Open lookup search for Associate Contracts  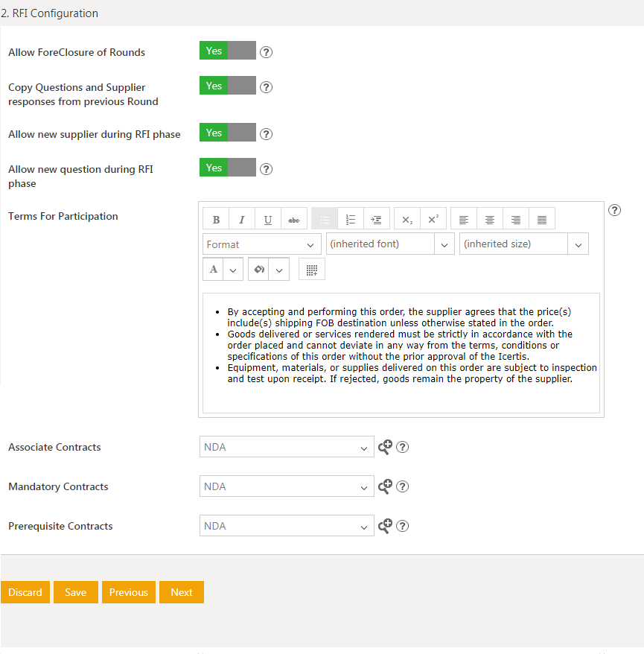(385, 447)
